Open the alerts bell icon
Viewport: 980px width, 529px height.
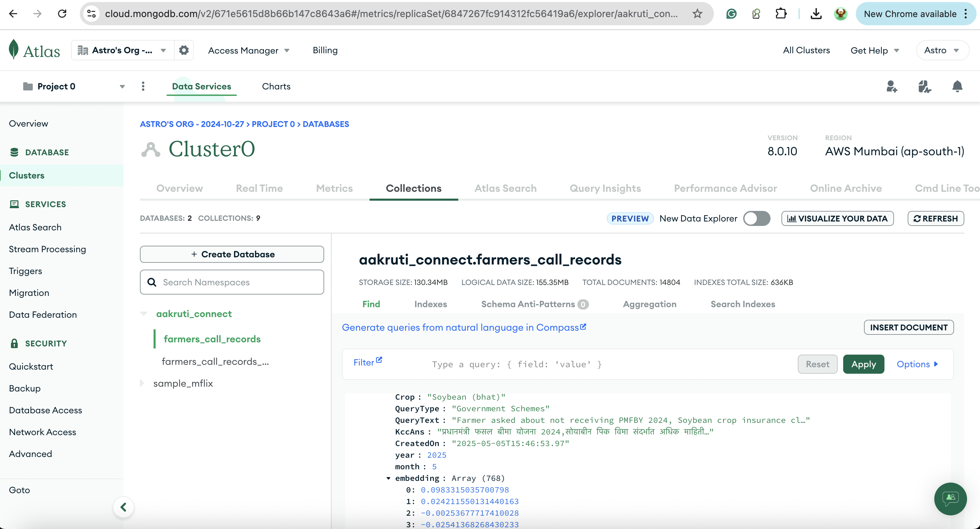(x=957, y=86)
